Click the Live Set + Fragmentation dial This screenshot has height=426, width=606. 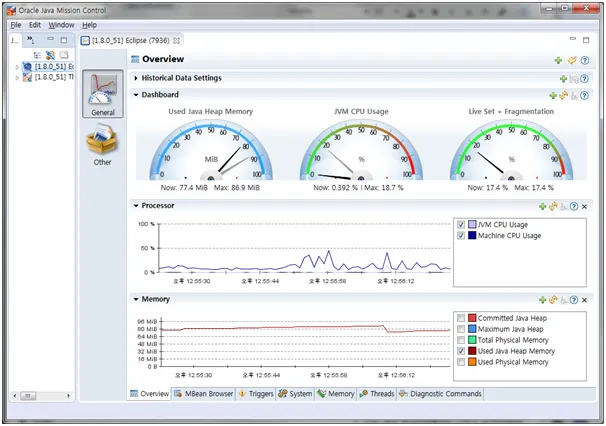(x=511, y=151)
